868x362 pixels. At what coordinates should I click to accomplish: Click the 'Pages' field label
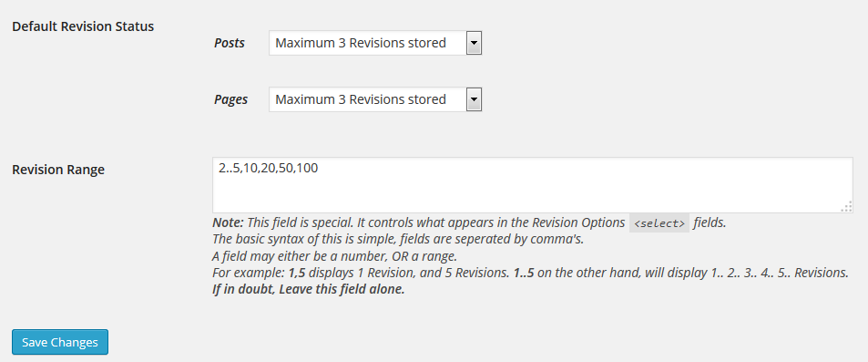230,99
